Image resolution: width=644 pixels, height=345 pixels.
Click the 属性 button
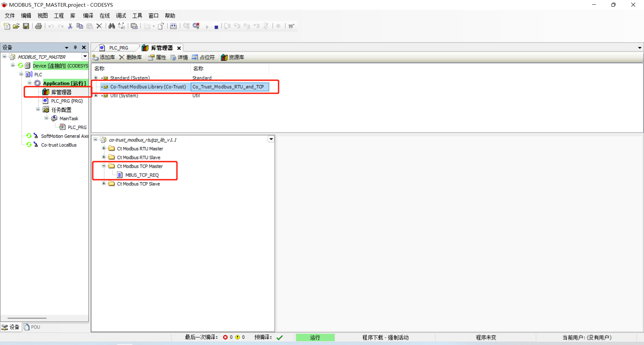click(x=157, y=58)
